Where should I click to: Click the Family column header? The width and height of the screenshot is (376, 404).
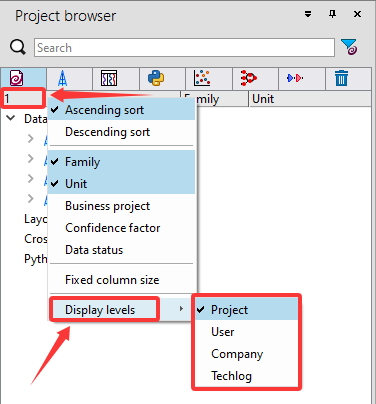coord(214,99)
